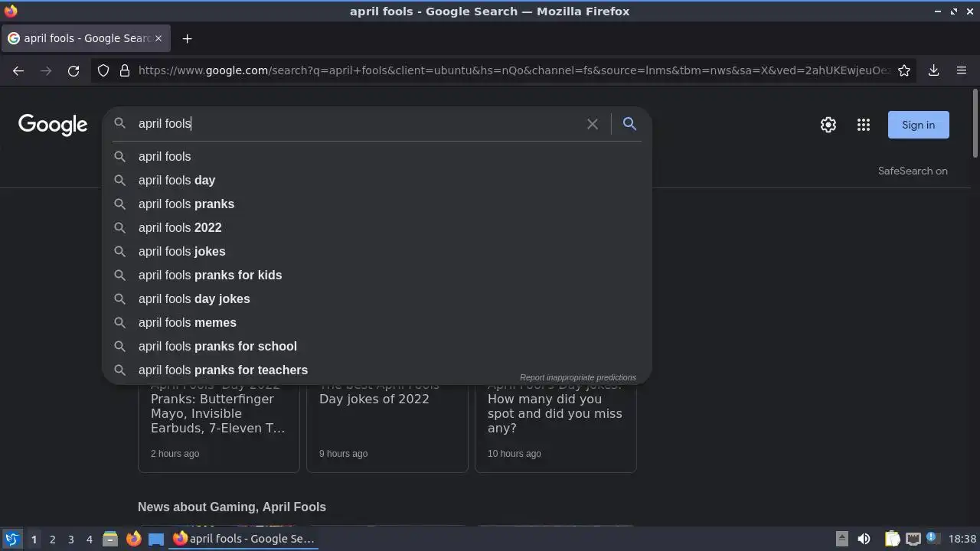Open the Firefox downloads panel
The width and height of the screenshot is (980, 551).
(933, 70)
